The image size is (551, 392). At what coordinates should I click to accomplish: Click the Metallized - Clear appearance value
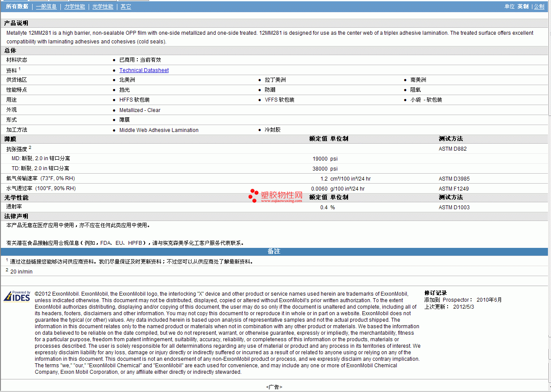point(140,110)
